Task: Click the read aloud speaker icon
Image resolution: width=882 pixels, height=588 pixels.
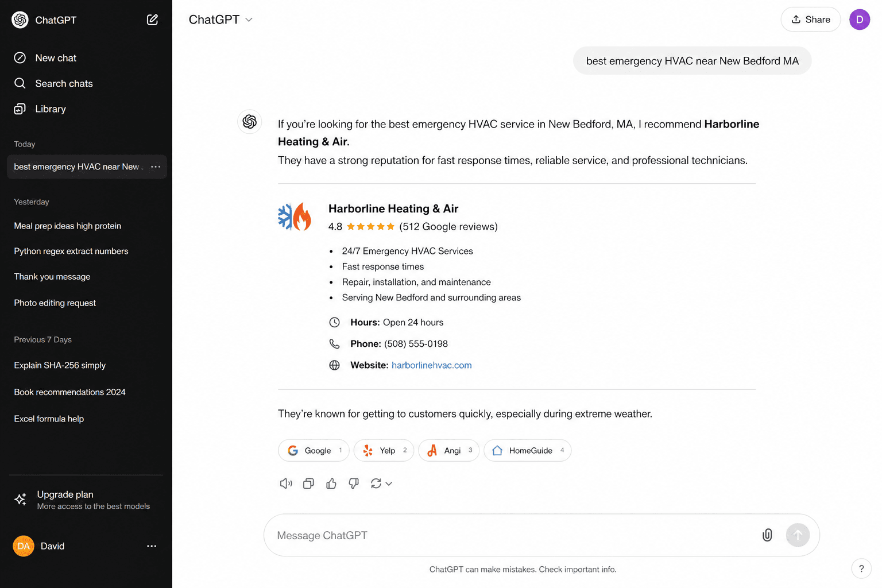Action: coord(286,483)
